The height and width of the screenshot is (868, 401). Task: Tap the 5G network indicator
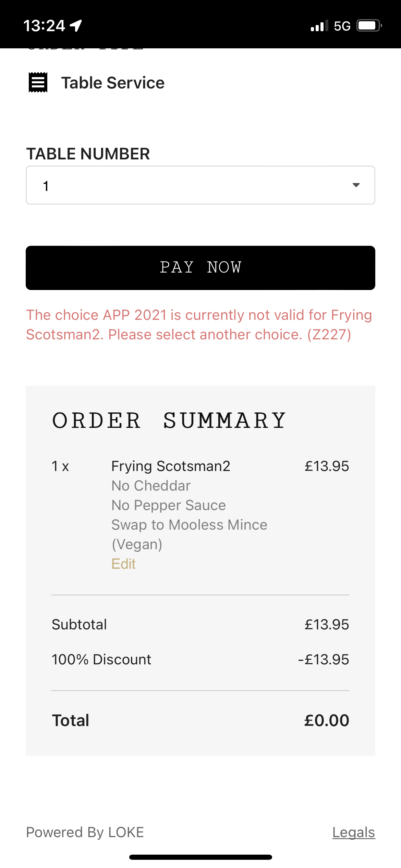pos(342,26)
